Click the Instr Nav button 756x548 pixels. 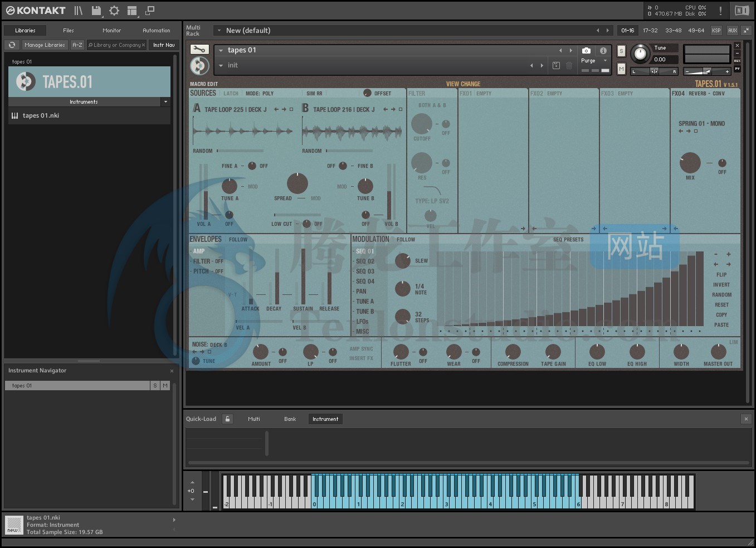point(164,45)
